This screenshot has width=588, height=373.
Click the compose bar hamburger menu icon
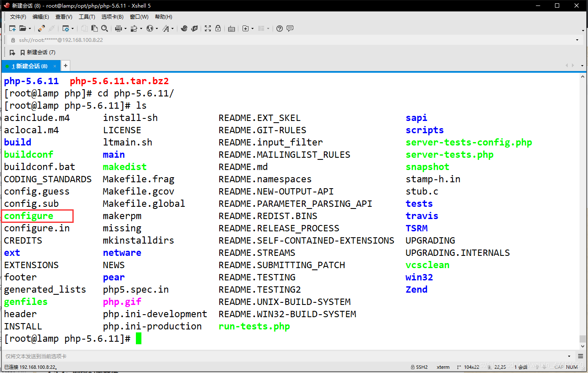point(580,356)
